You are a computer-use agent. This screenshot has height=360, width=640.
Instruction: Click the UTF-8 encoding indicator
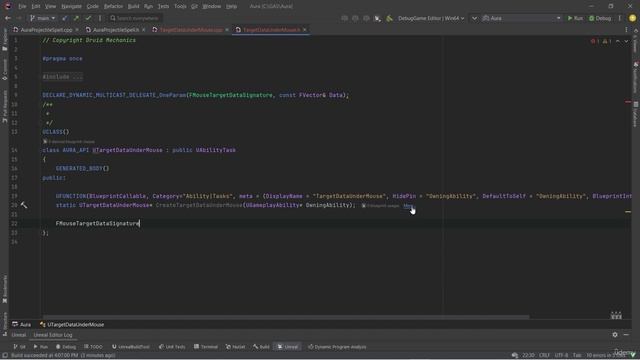coord(561,356)
